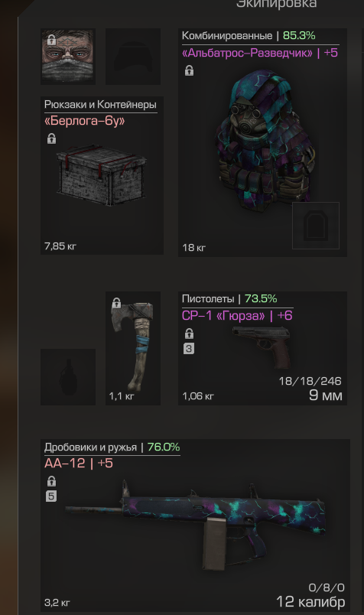Select the empty grenade slot
Image resolution: width=364 pixels, height=615 pixels.
click(68, 377)
